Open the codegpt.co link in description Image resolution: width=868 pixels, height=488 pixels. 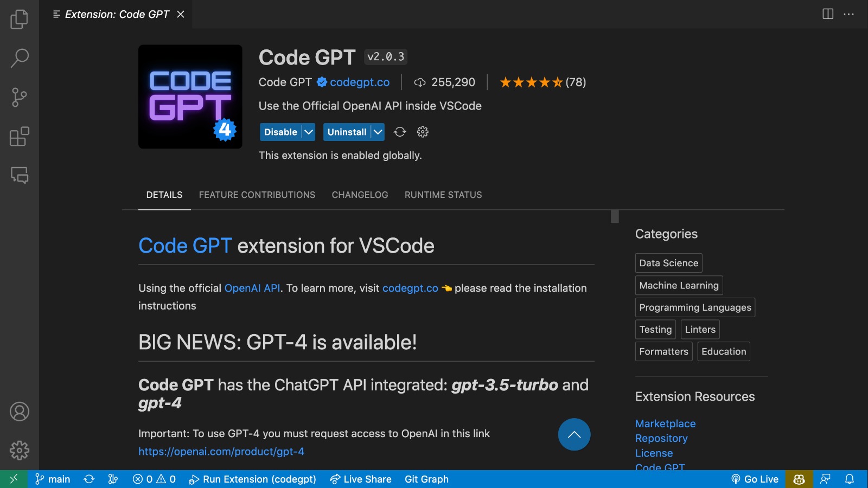[x=410, y=288]
